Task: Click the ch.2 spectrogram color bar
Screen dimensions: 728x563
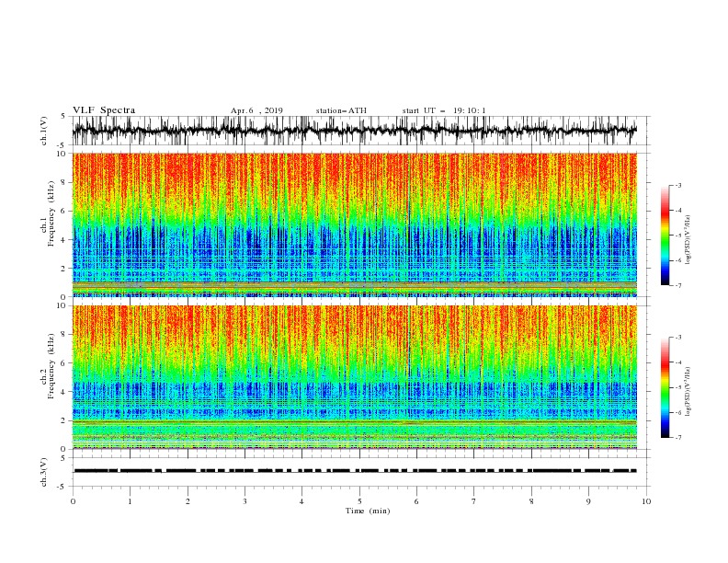Action: click(665, 387)
